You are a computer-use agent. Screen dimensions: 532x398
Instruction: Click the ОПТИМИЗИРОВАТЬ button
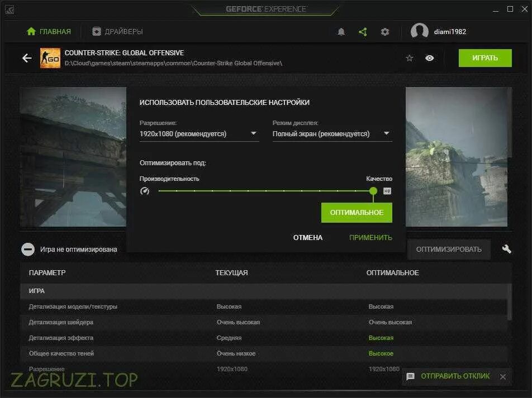(x=449, y=250)
